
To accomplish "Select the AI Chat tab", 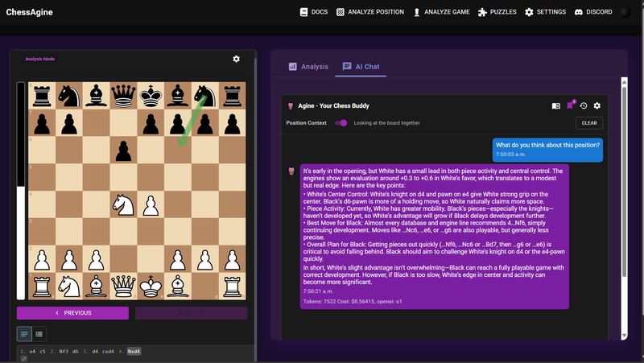I will (361, 66).
